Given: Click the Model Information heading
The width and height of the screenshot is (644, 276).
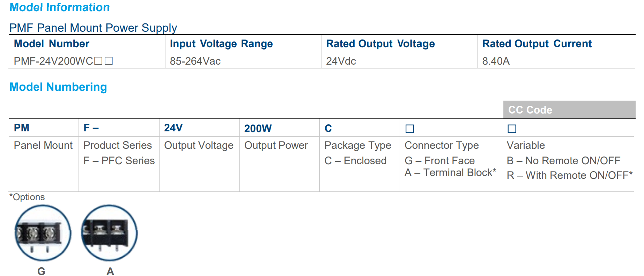Looking at the screenshot, I should 60,7.
